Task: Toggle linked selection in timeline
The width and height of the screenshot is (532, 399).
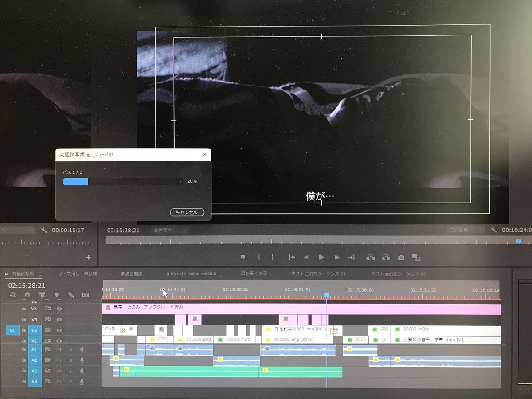Action: [x=42, y=295]
